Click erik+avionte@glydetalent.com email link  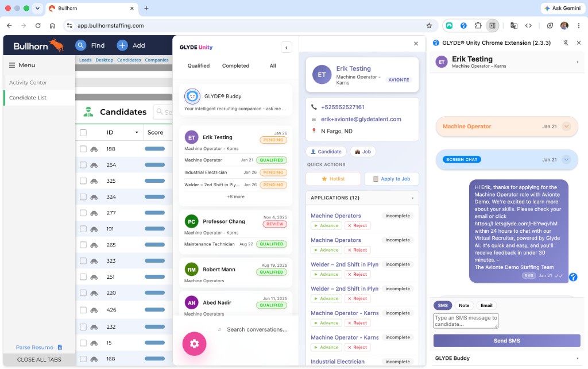click(361, 120)
